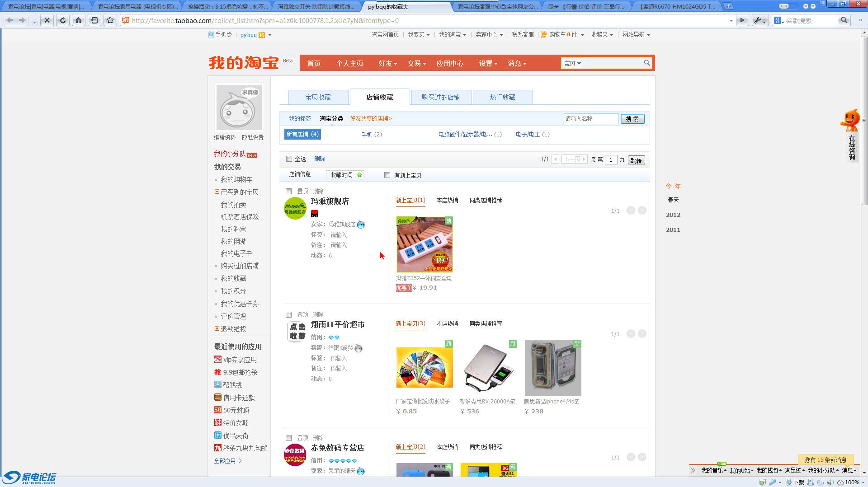Open 全部应用 link in sidebar
The width and height of the screenshot is (868, 487).
[228, 461]
